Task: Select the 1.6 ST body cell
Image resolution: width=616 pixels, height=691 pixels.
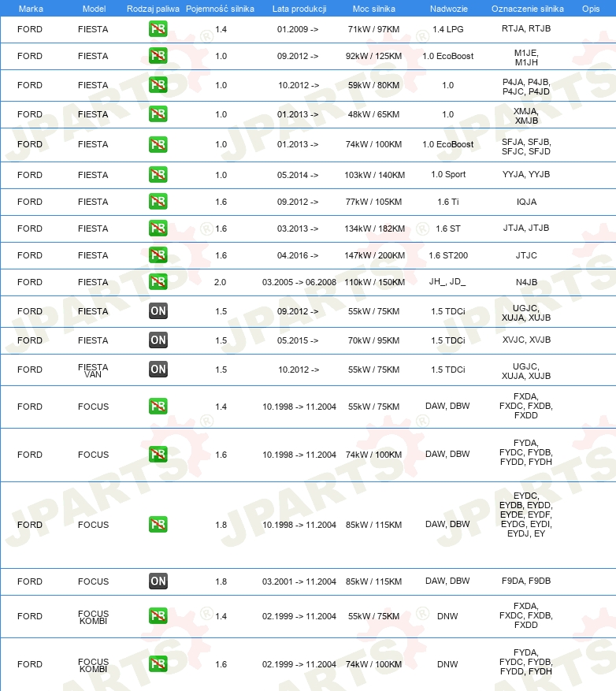Action: coord(448,228)
